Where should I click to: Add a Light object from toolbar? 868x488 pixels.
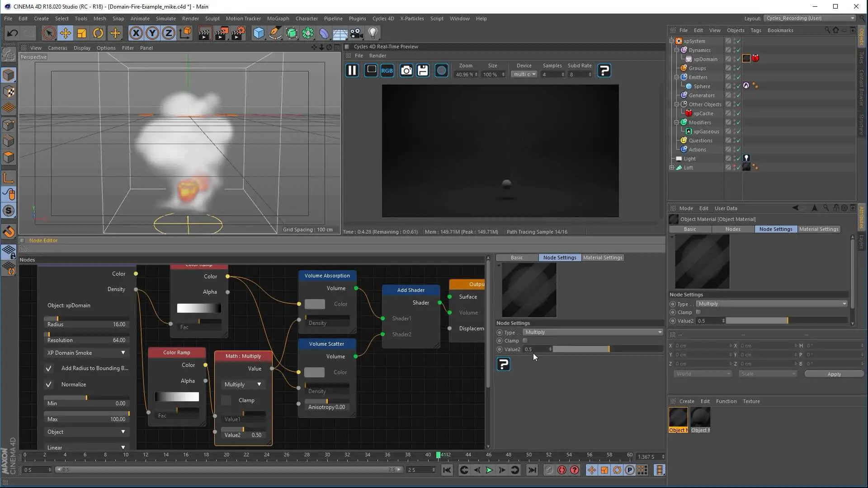coord(373,33)
